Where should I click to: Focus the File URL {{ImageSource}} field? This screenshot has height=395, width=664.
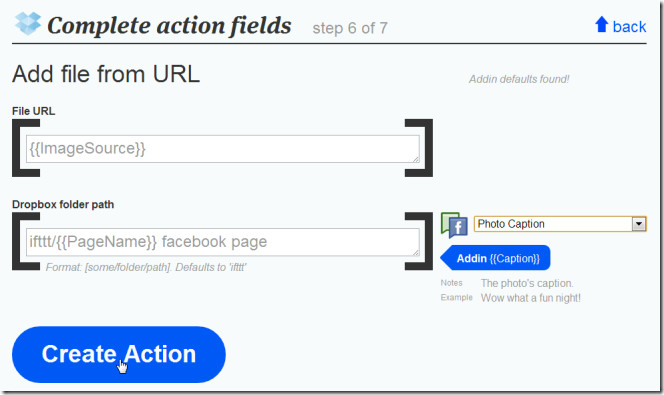(223, 149)
